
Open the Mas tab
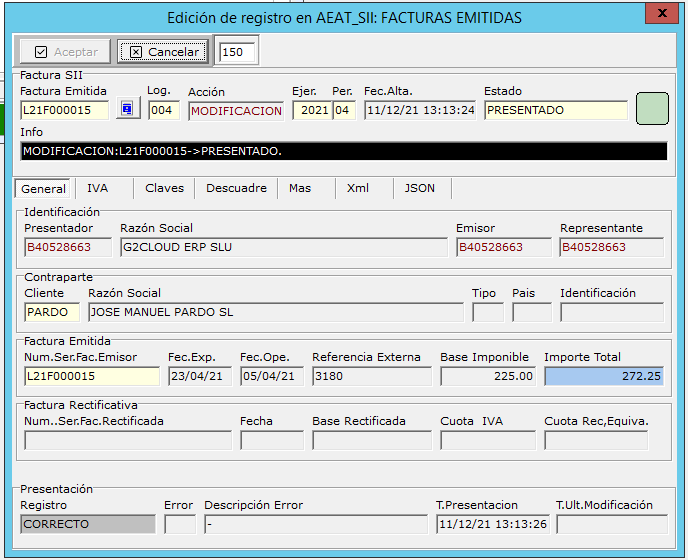pos(300,188)
